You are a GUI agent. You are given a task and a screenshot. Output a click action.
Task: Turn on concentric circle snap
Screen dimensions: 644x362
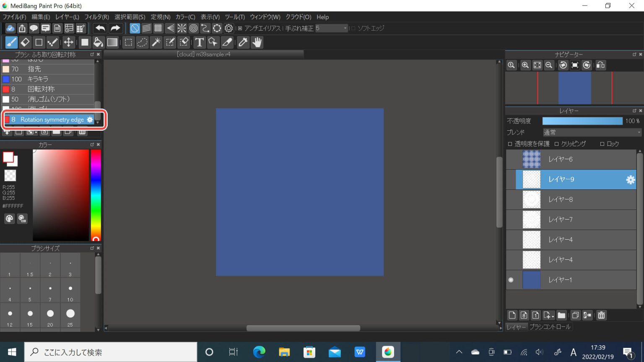(193, 28)
